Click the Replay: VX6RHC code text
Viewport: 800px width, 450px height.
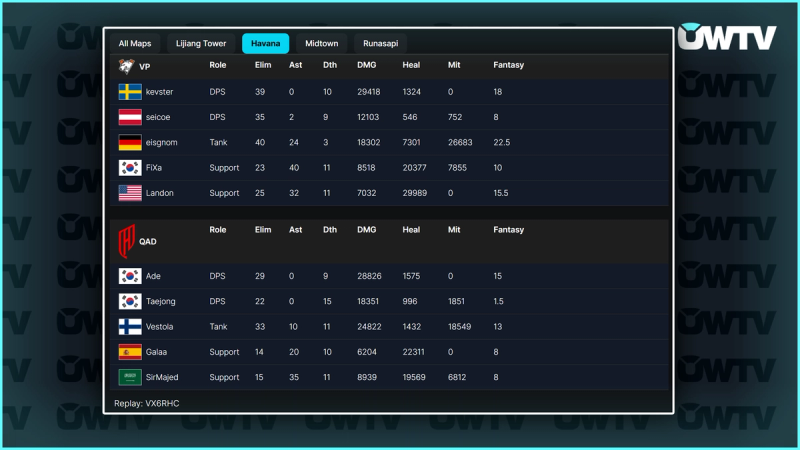tap(146, 403)
